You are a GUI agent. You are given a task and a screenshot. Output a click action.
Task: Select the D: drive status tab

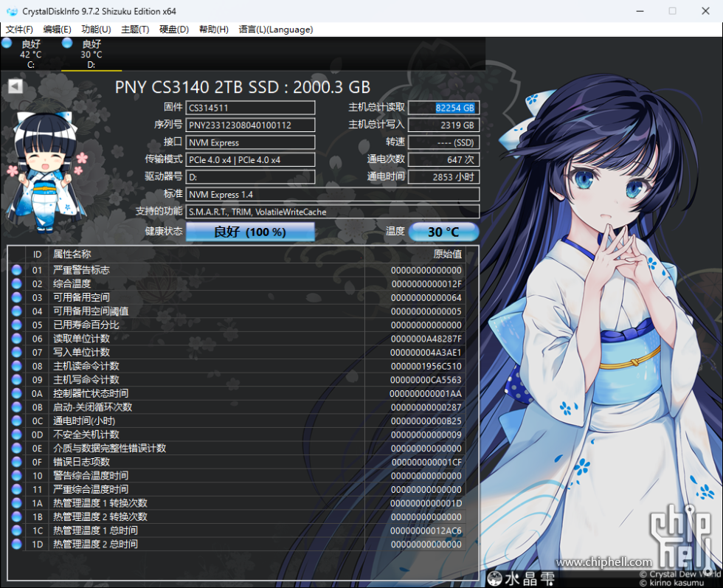click(x=91, y=54)
